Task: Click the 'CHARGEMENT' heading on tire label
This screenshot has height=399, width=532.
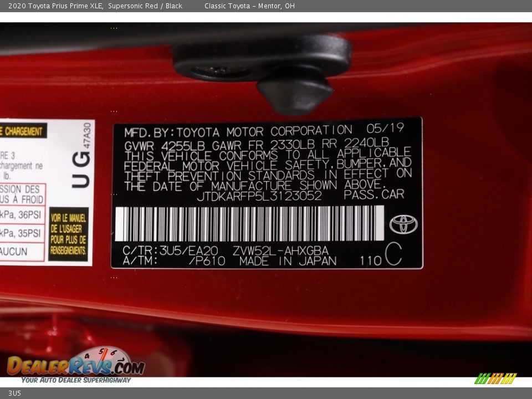Action: (x=23, y=131)
